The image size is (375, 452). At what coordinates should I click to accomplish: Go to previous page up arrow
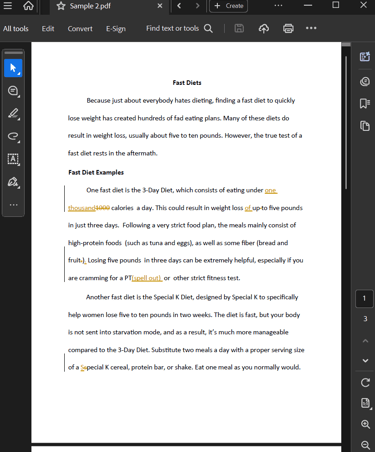[x=365, y=341]
